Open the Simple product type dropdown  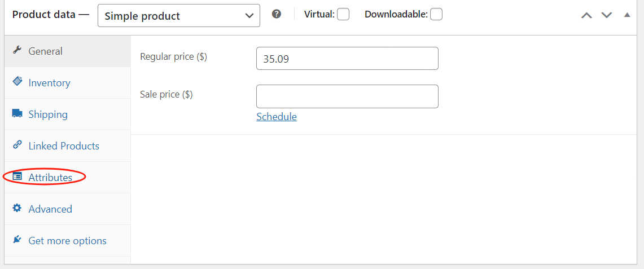(x=179, y=16)
